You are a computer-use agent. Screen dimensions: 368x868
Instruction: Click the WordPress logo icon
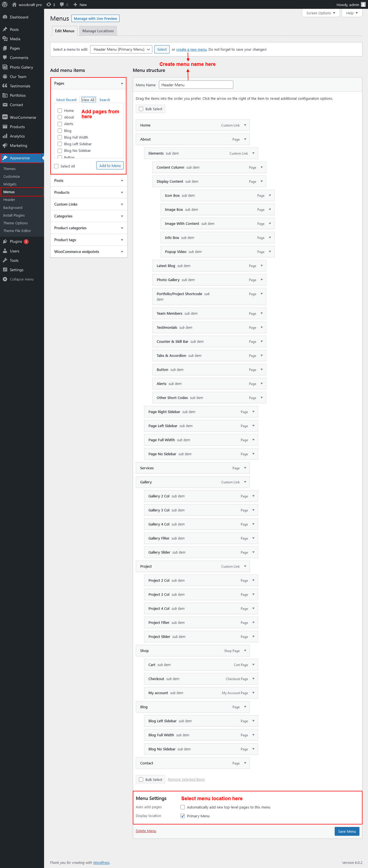(x=5, y=4)
